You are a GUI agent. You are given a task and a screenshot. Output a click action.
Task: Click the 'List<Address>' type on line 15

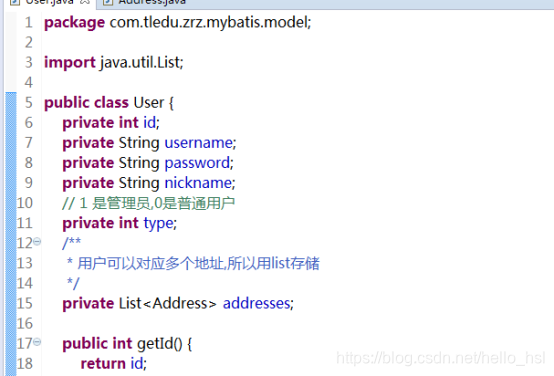pos(167,304)
